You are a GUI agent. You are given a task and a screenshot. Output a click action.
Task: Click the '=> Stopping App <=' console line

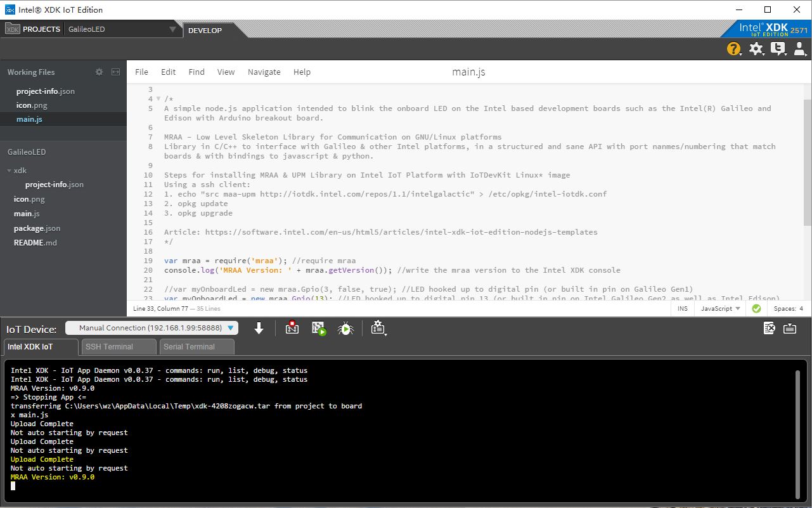pyautogui.click(x=48, y=397)
